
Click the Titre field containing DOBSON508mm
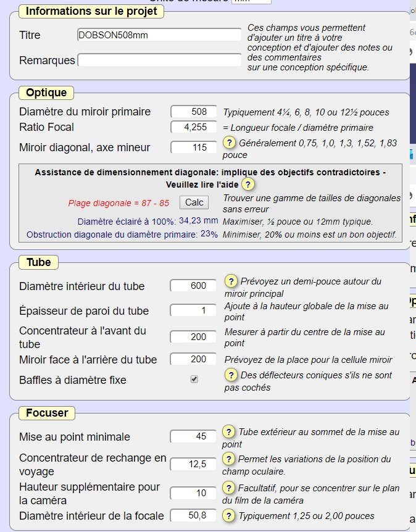pyautogui.click(x=159, y=35)
